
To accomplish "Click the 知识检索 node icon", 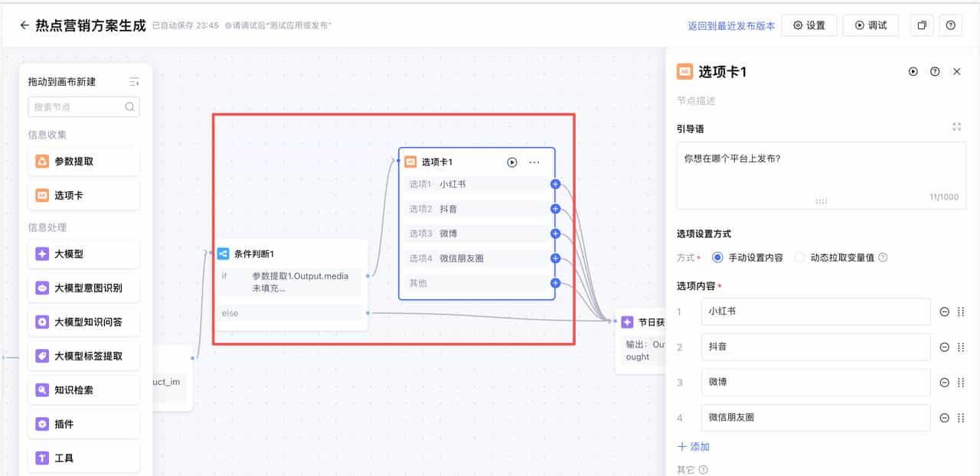I will click(43, 390).
